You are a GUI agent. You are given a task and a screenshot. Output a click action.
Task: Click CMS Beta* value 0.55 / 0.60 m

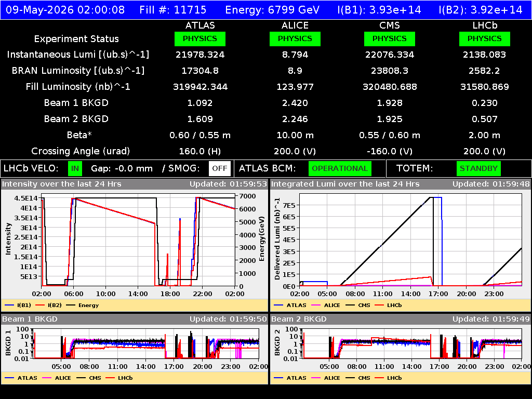pyautogui.click(x=390, y=135)
